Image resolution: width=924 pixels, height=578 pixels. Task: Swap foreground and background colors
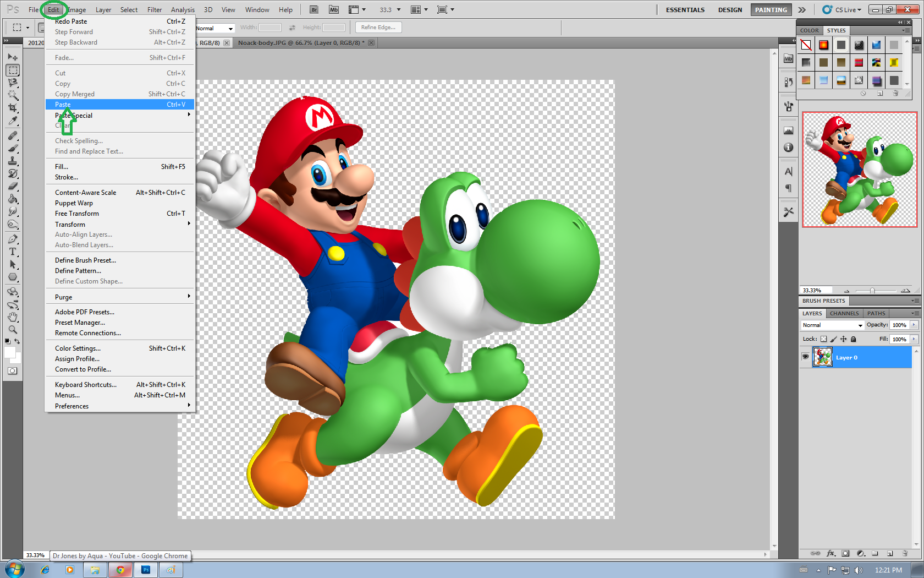coord(18,342)
